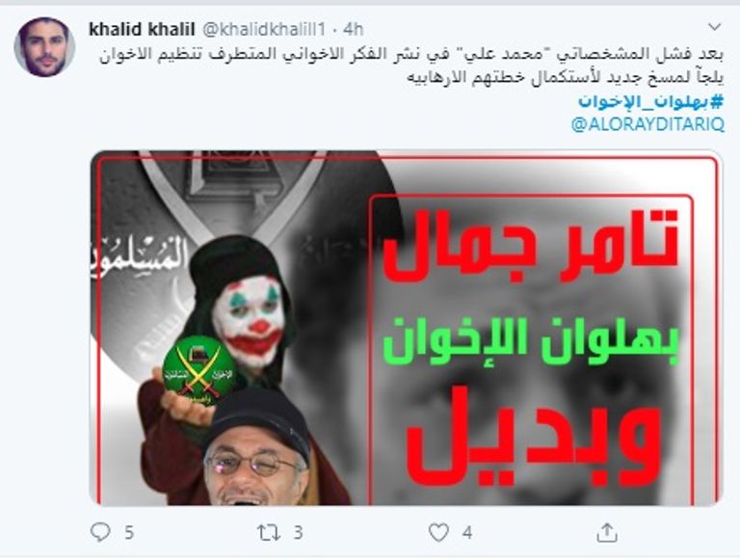The height and width of the screenshot is (560, 740).
Task: Visit the @khalidkhalill1 handle
Action: point(264,29)
